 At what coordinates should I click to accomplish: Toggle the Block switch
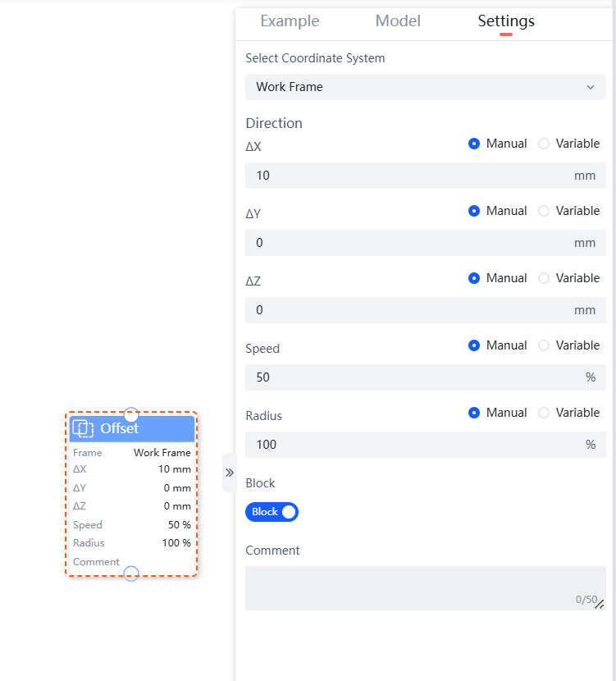click(272, 512)
